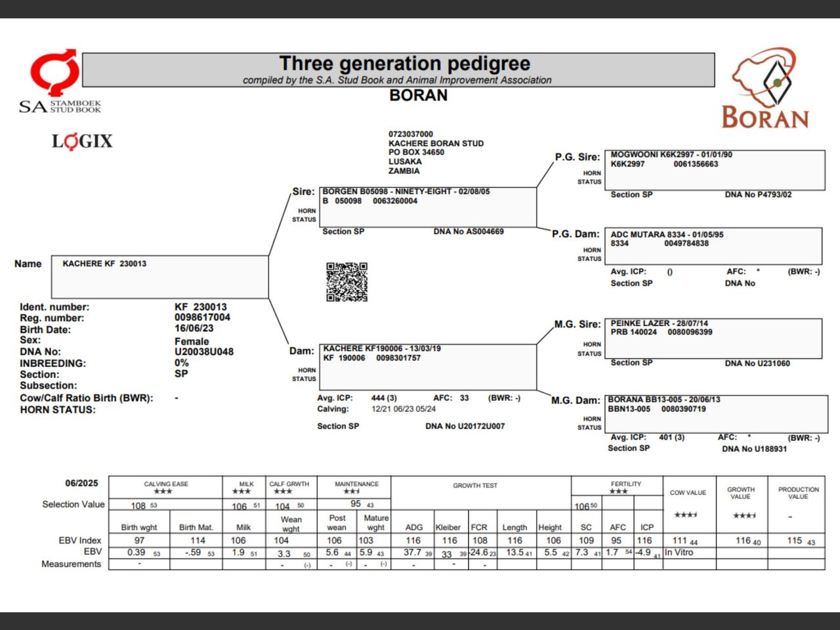
Task: Switch to the Growth Test section
Action: [474, 486]
